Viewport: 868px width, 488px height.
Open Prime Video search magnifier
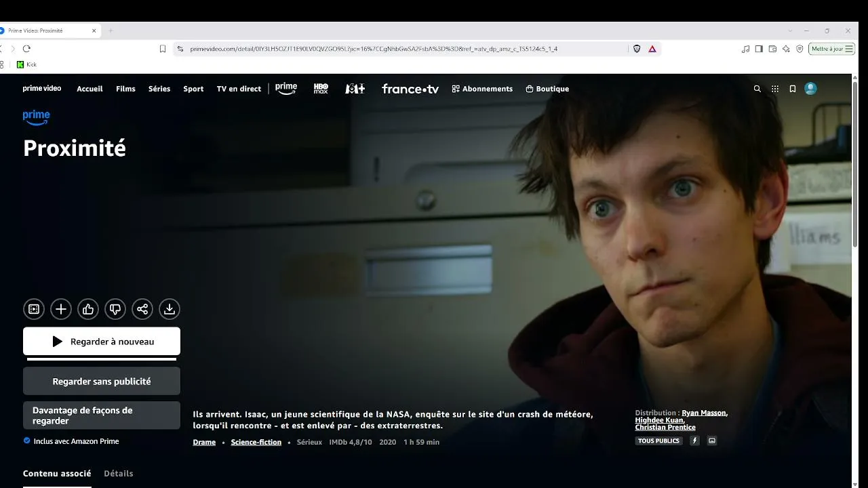(757, 89)
